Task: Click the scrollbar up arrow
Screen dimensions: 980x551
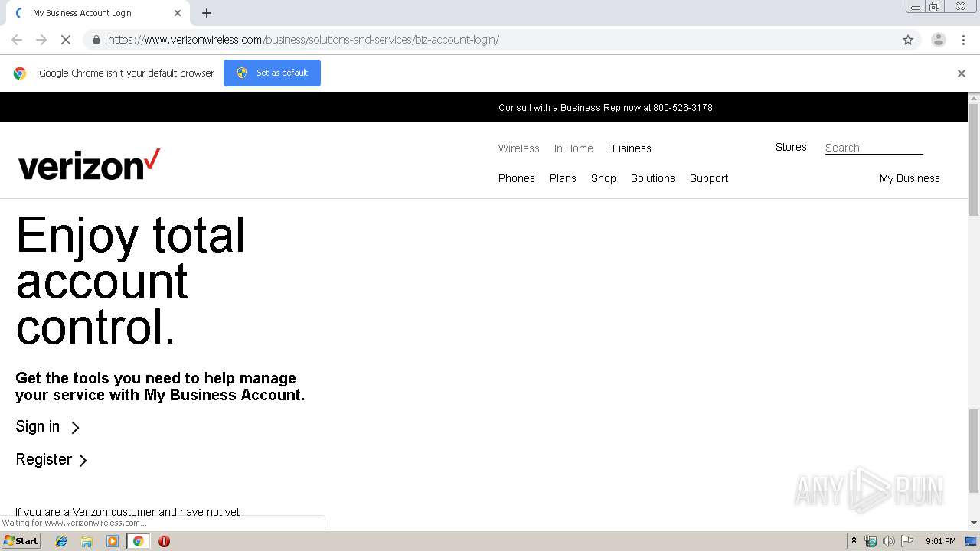Action: point(974,98)
